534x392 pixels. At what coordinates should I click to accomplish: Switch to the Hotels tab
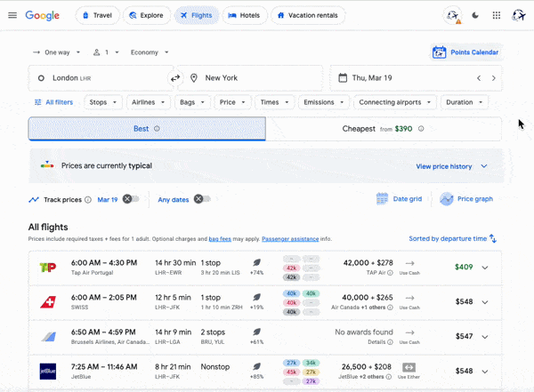tap(244, 15)
